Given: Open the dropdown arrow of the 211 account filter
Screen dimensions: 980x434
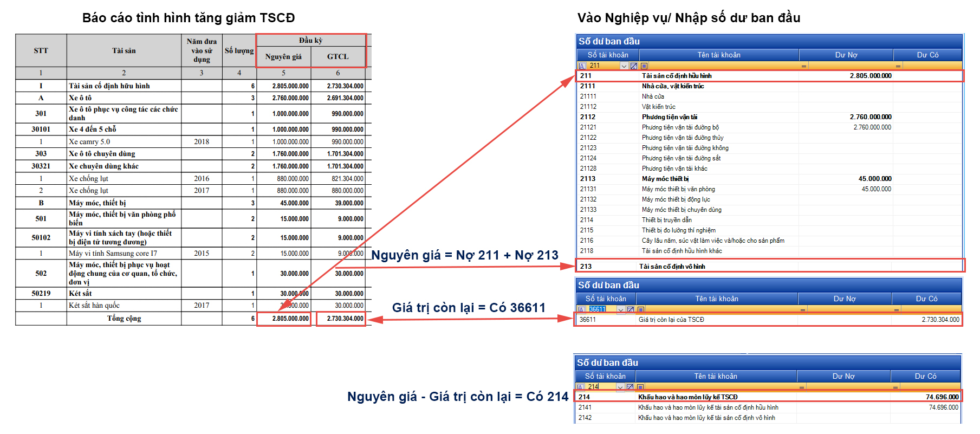Looking at the screenshot, I should pos(624,66).
